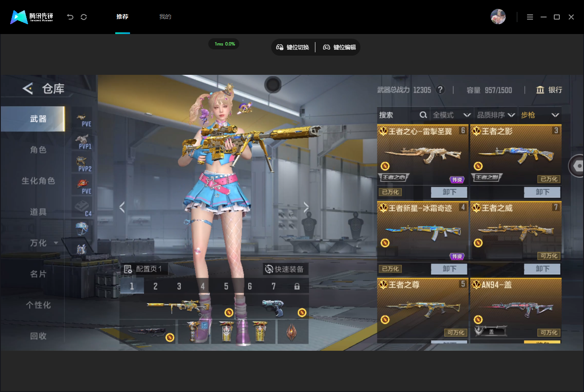Select the 武器 sidebar category

click(x=33, y=119)
